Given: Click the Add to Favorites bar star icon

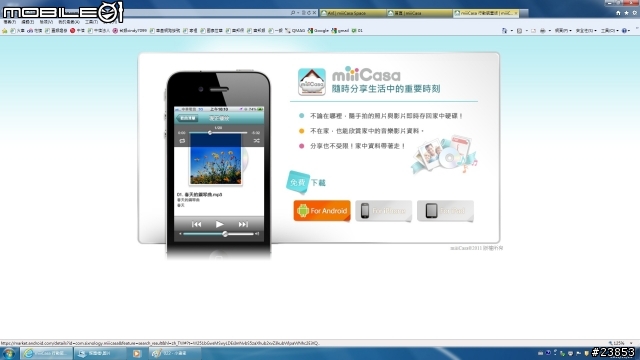Looking at the screenshot, I should tap(4, 31).
